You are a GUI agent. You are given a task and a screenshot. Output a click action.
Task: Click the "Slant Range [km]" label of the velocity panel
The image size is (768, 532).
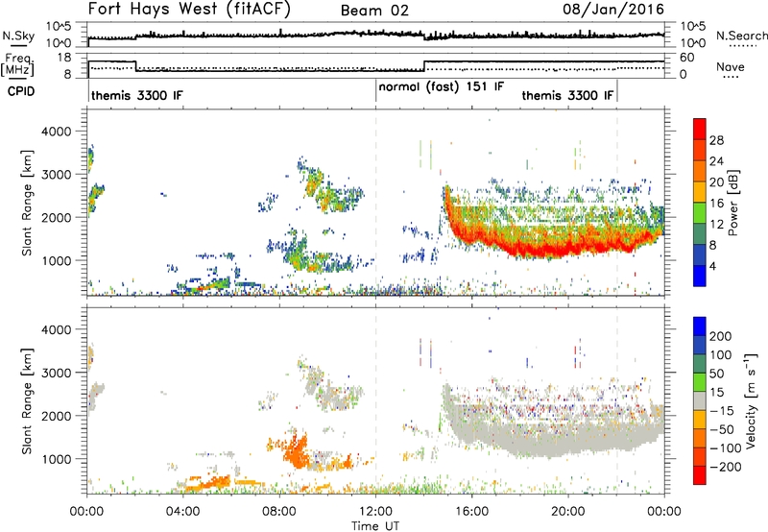pyautogui.click(x=27, y=400)
